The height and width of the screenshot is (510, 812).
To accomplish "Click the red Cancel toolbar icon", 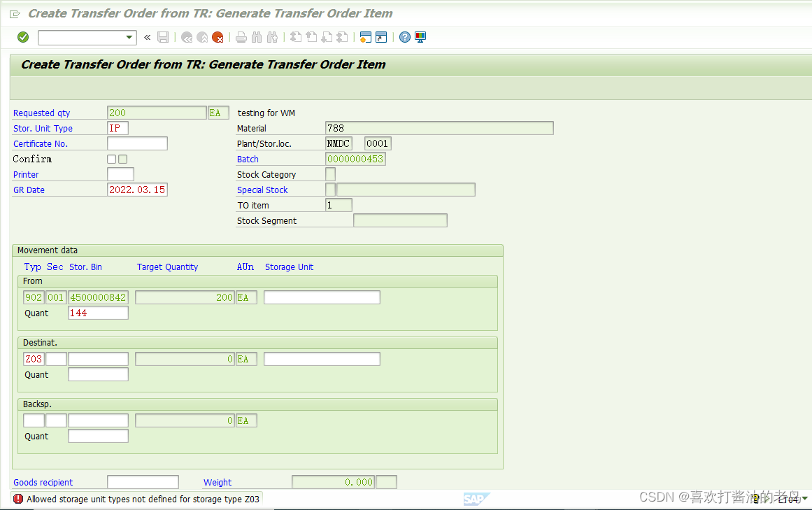I will click(217, 37).
